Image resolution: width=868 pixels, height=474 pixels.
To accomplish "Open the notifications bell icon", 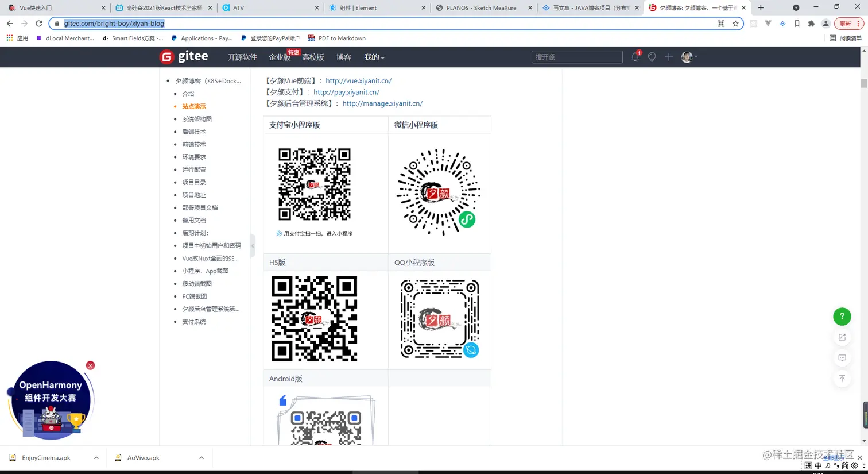I will tap(635, 57).
